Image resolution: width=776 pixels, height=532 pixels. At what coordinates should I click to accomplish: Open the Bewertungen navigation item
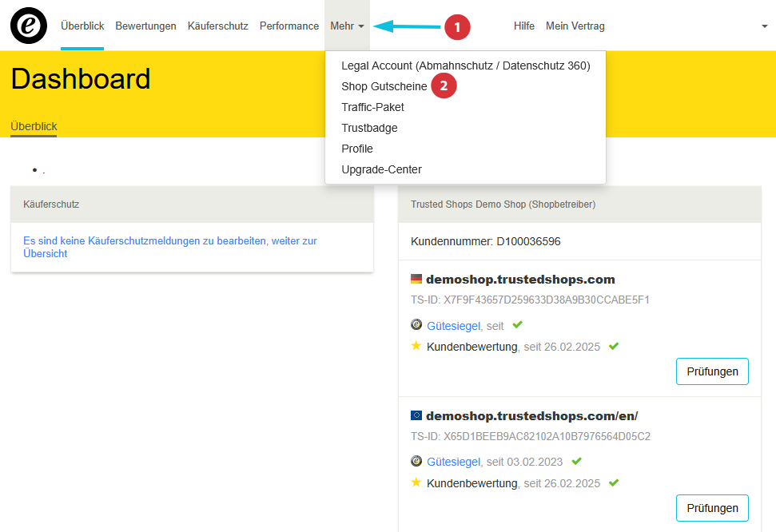coord(145,26)
